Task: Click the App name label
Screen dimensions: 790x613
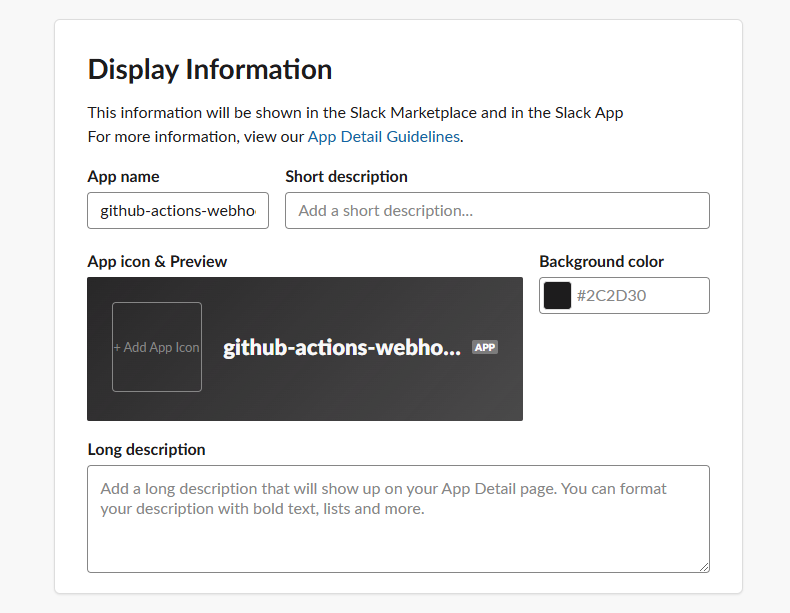Action: click(123, 176)
